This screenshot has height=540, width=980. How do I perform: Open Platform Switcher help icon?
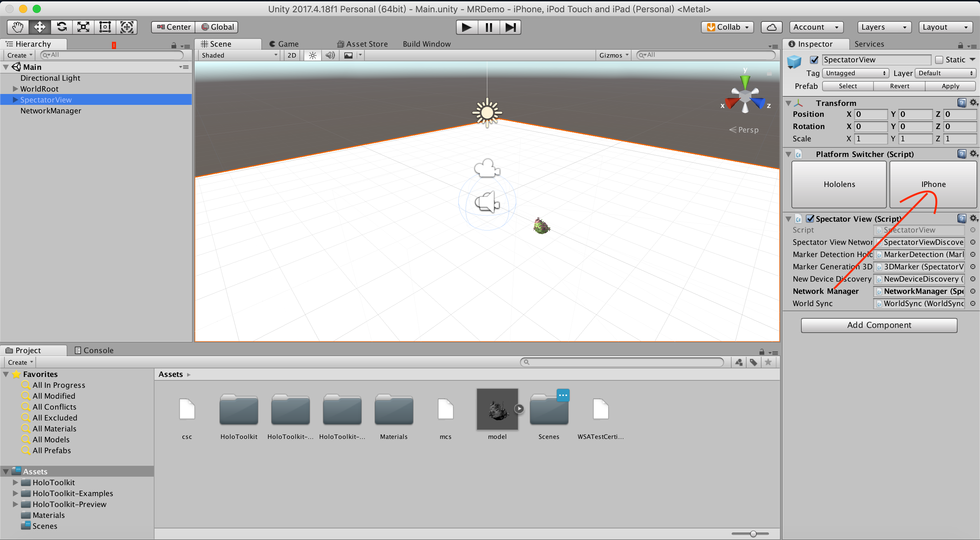click(961, 154)
